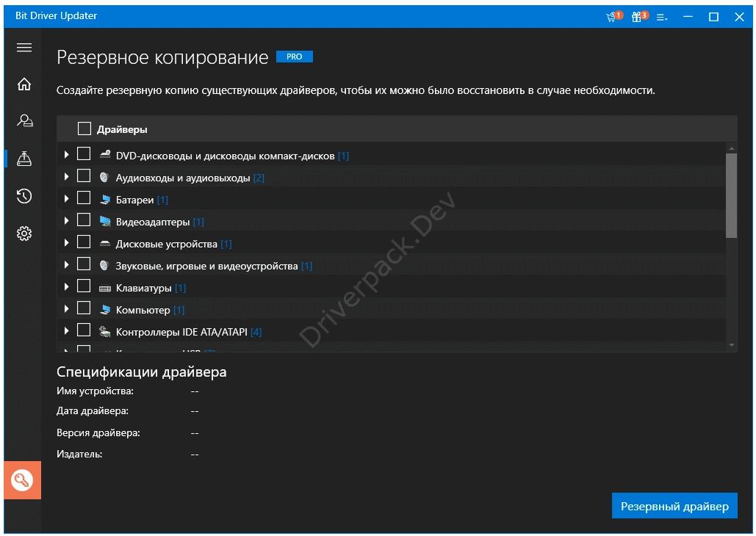Expand the Батареи tree node
Viewport: 756px width, 536px height.
pyautogui.click(x=67, y=198)
